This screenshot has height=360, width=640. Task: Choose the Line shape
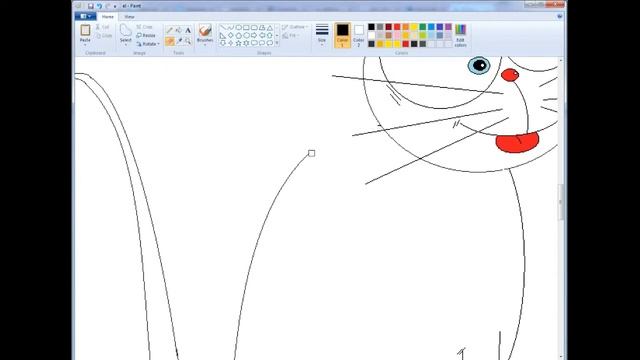(x=223, y=27)
